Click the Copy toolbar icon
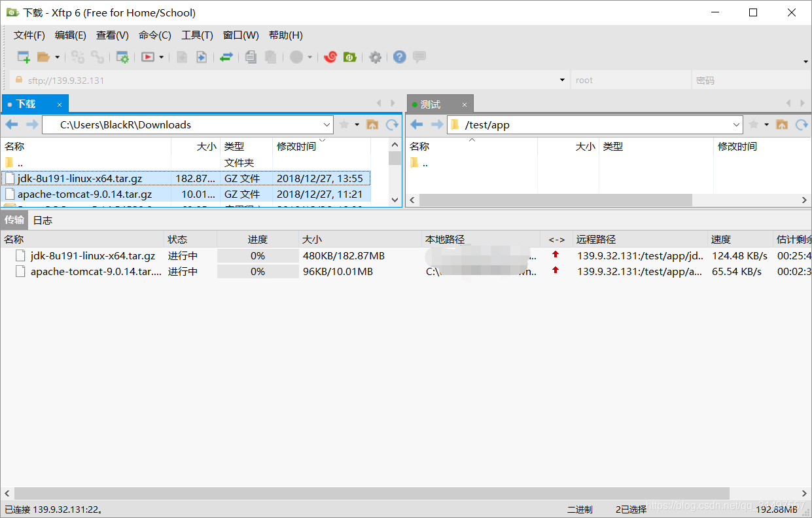Viewport: 812px width, 518px height. coord(251,57)
